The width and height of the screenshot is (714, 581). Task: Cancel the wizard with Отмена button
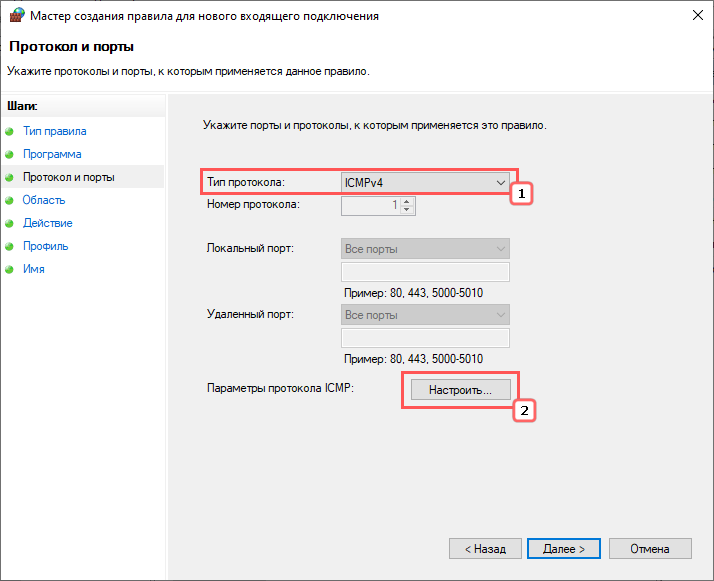pyautogui.click(x=650, y=549)
